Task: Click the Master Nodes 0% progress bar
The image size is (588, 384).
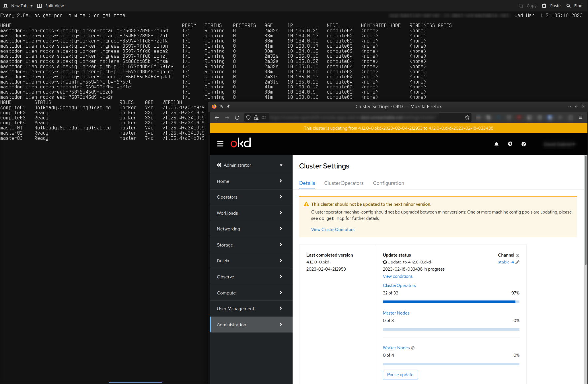Action: (451, 329)
